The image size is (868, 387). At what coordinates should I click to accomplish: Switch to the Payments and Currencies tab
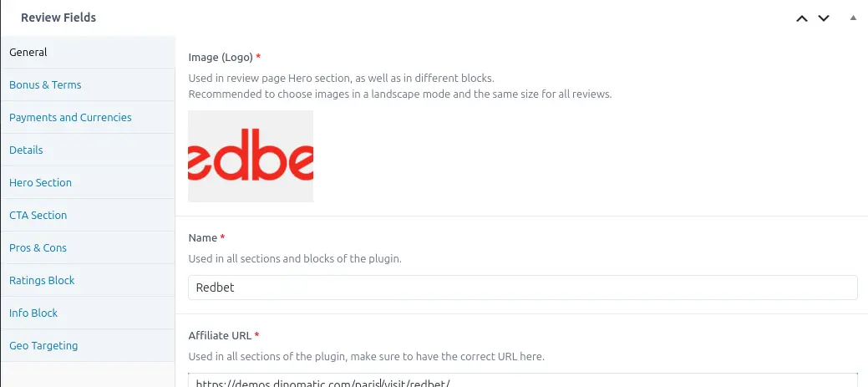70,117
